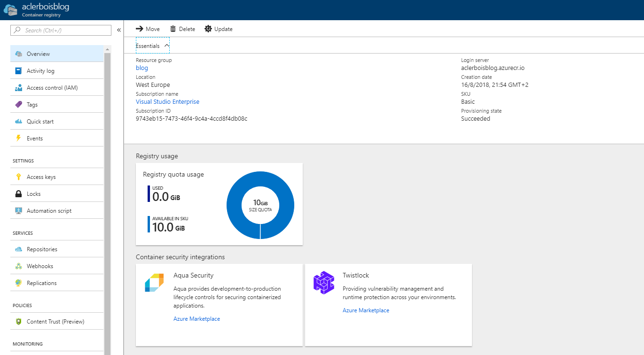The width and height of the screenshot is (644, 355).
Task: Collapse the sidebar with double chevron
Action: click(119, 30)
